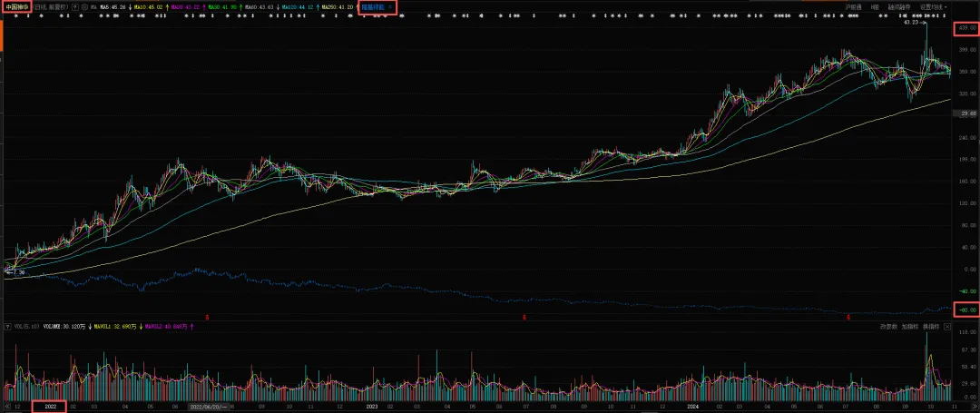This screenshot has width=980, height=413.
Task: Click the 2022 year marker on timeline
Action: [x=50, y=406]
